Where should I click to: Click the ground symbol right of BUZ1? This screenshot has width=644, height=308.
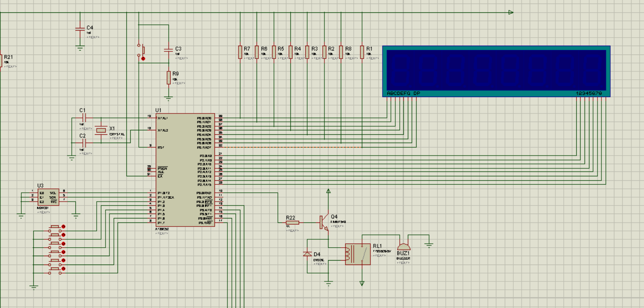[429, 244]
